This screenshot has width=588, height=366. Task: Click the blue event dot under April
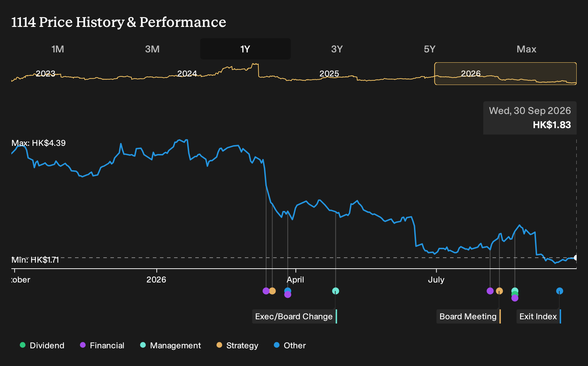[x=288, y=290]
